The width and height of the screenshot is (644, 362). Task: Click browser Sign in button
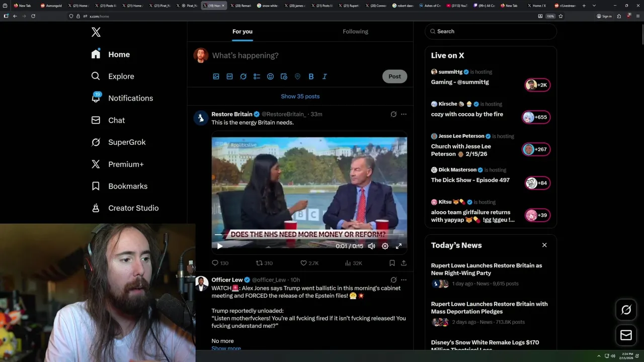click(604, 16)
